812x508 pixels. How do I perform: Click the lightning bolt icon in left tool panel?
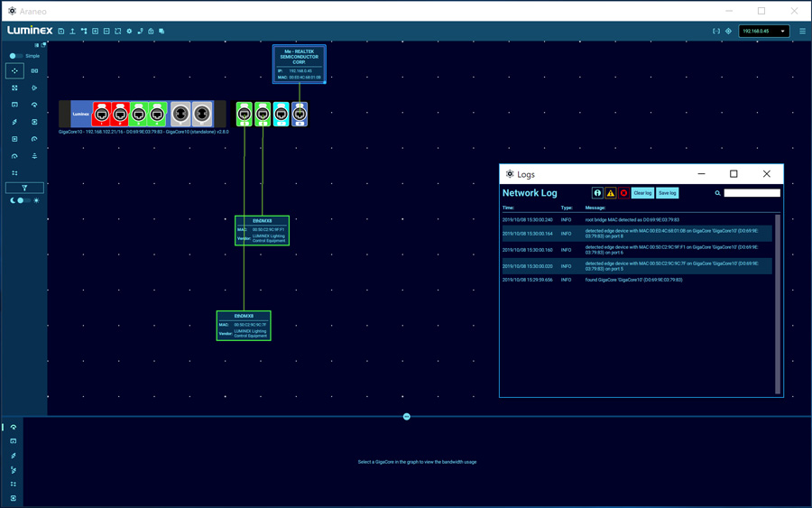point(14,122)
